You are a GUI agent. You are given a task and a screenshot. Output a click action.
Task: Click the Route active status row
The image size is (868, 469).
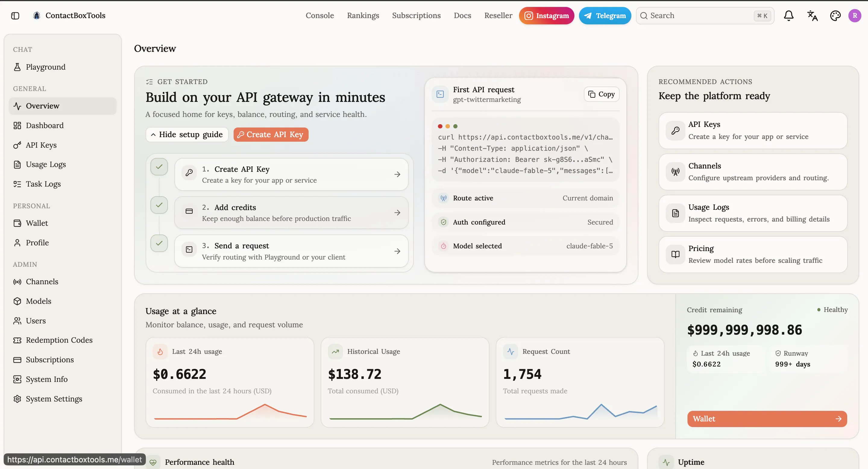(x=525, y=198)
